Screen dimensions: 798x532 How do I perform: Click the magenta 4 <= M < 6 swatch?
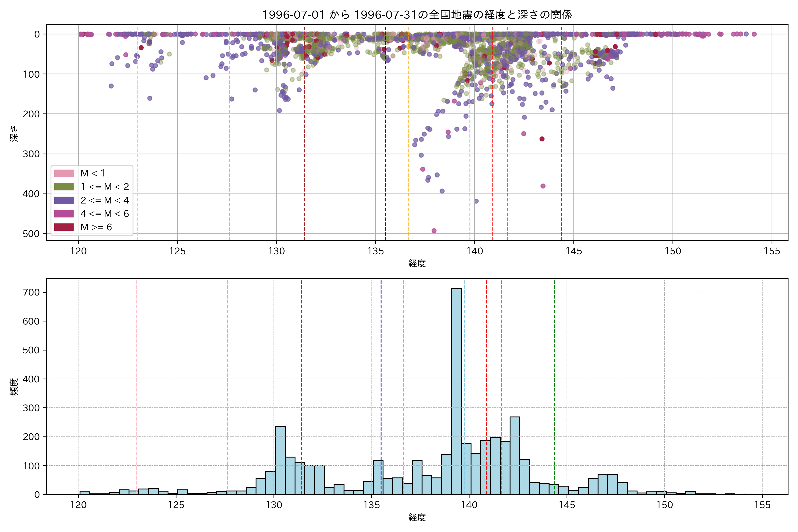tap(64, 214)
